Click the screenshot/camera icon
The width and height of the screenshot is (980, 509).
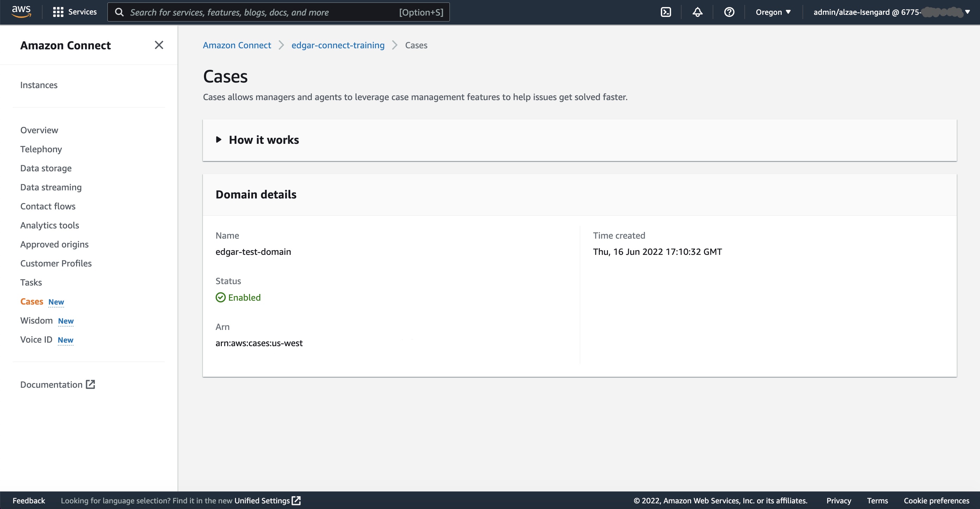tap(666, 12)
